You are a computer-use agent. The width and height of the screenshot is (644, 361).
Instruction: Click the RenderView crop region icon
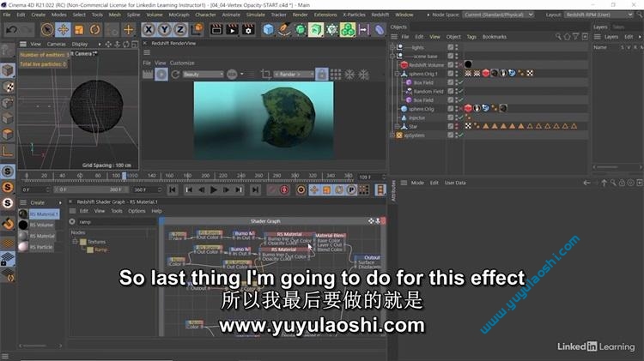pyautogui.click(x=265, y=75)
